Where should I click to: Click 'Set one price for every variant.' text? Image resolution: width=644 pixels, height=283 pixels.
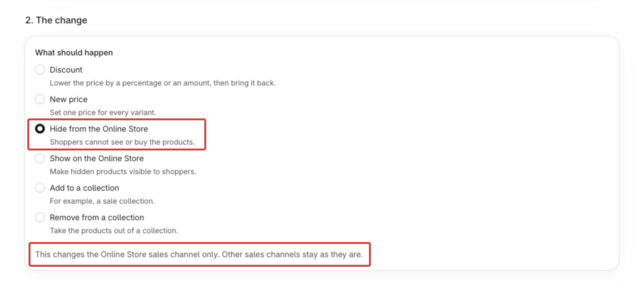[x=103, y=113]
